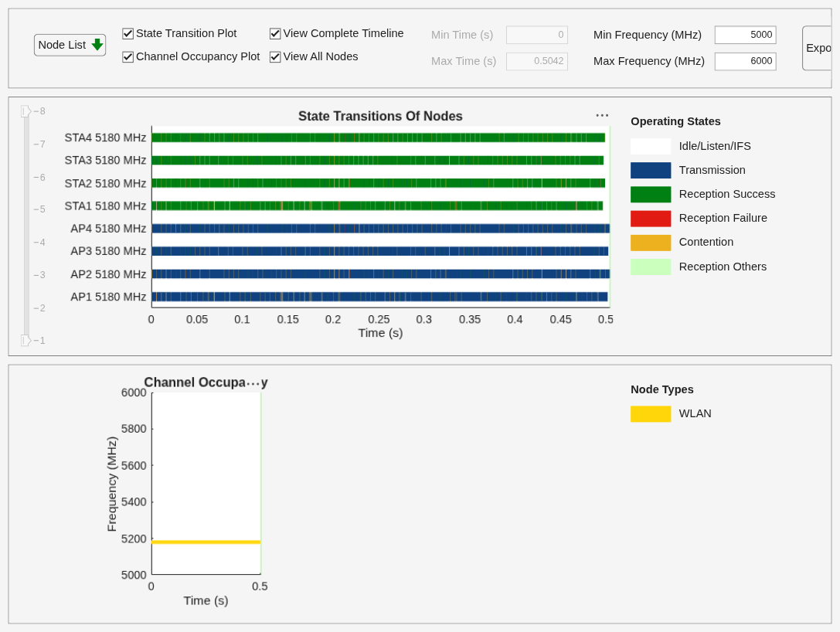The height and width of the screenshot is (632, 840).
Task: Click the STA4 5180 MHz timeline row
Action: coord(378,138)
